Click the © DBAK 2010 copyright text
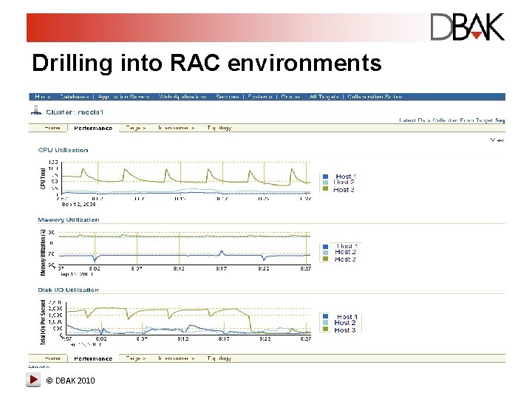 (x=71, y=381)
